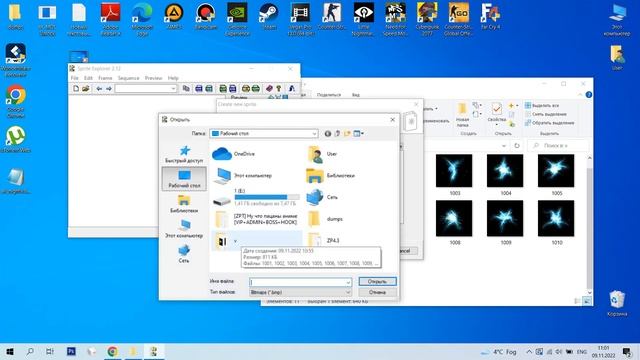
Task: Select Рабочий стол in the places sidebar
Action: click(184, 179)
